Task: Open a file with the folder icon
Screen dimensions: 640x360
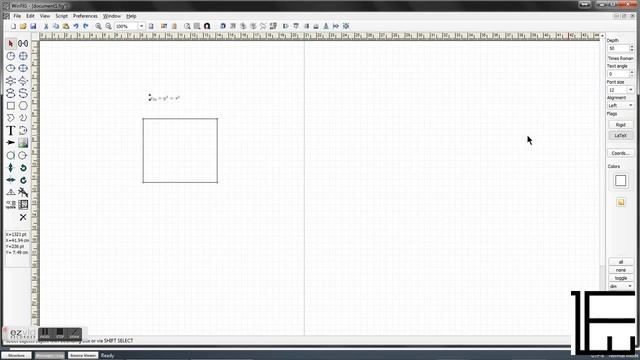Action: 23,26
